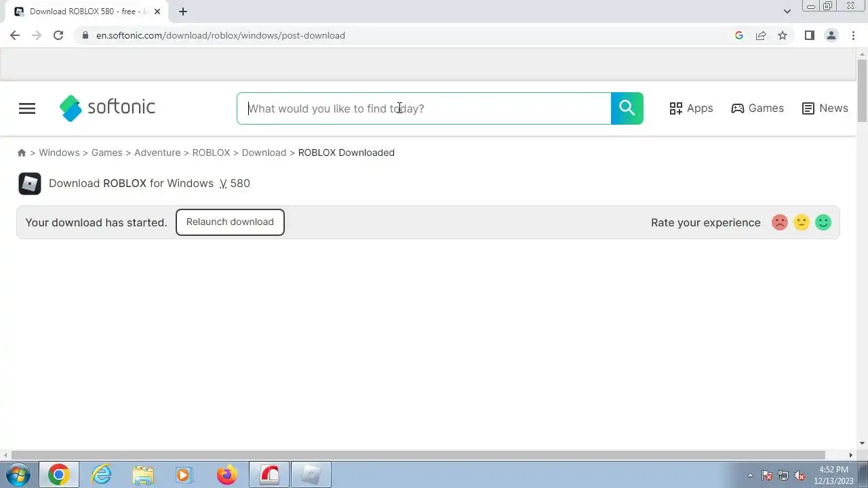The height and width of the screenshot is (488, 868).
Task: Share this page icon
Action: coord(761,35)
